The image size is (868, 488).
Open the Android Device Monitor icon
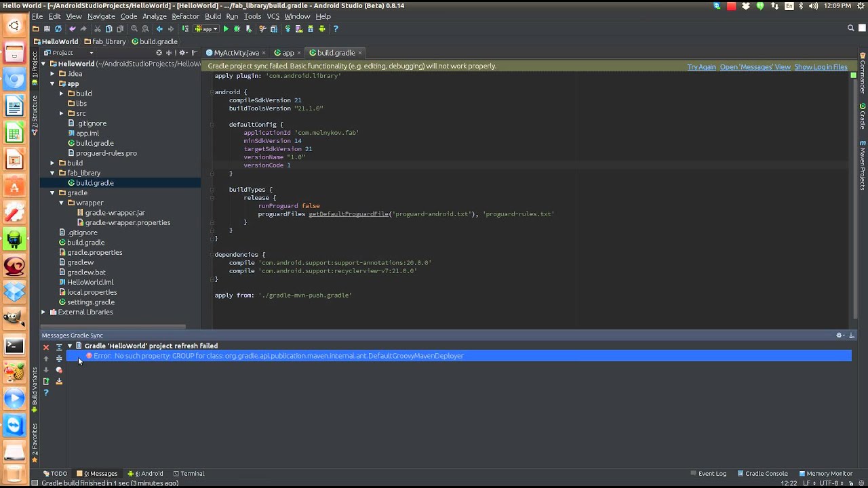321,28
